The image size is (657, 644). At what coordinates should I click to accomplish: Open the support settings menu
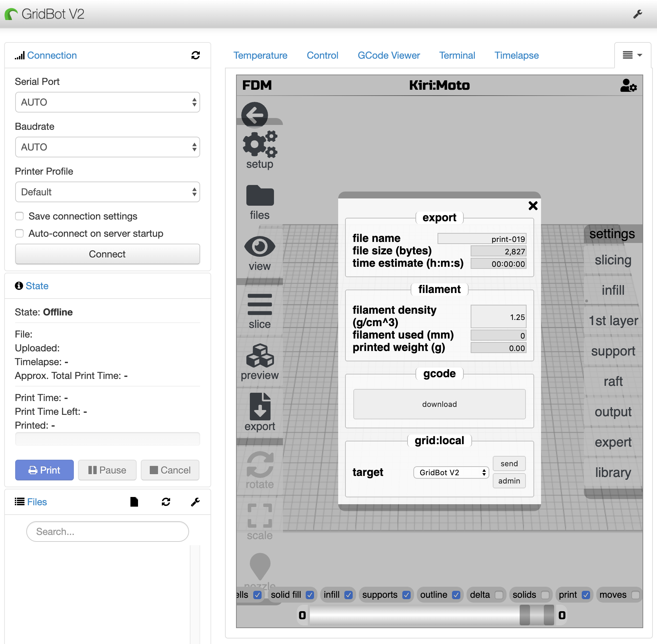click(613, 351)
